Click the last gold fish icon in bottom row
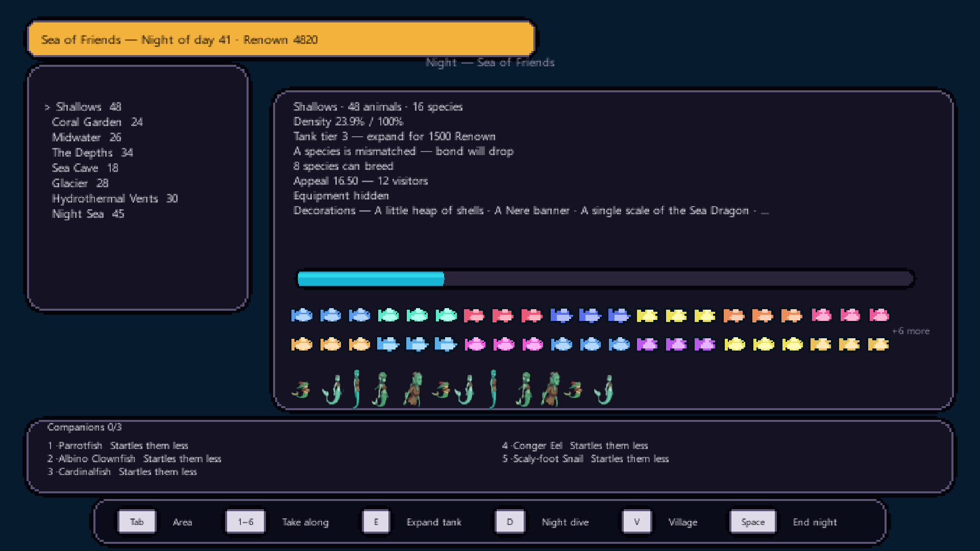Screen dimensions: 980x551 pyautogui.click(x=878, y=344)
